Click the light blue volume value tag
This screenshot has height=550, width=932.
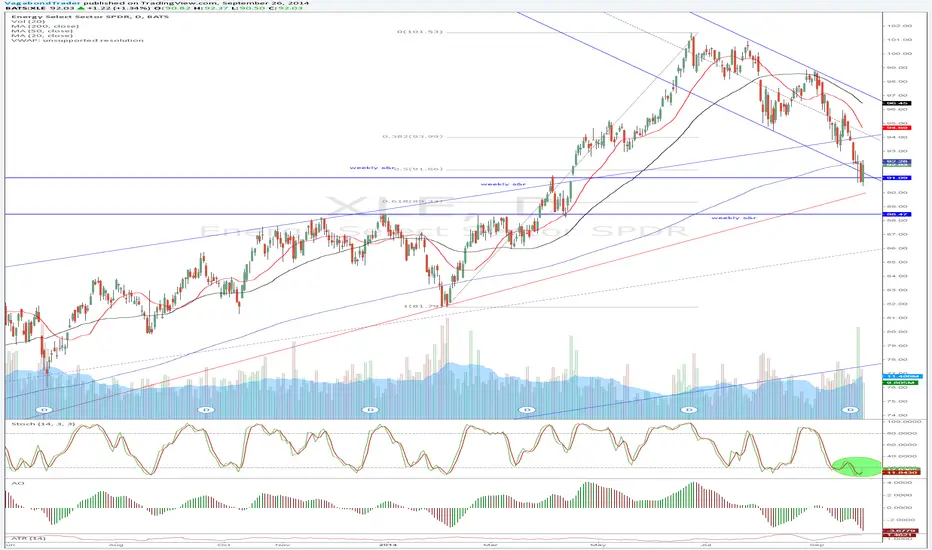pos(903,377)
